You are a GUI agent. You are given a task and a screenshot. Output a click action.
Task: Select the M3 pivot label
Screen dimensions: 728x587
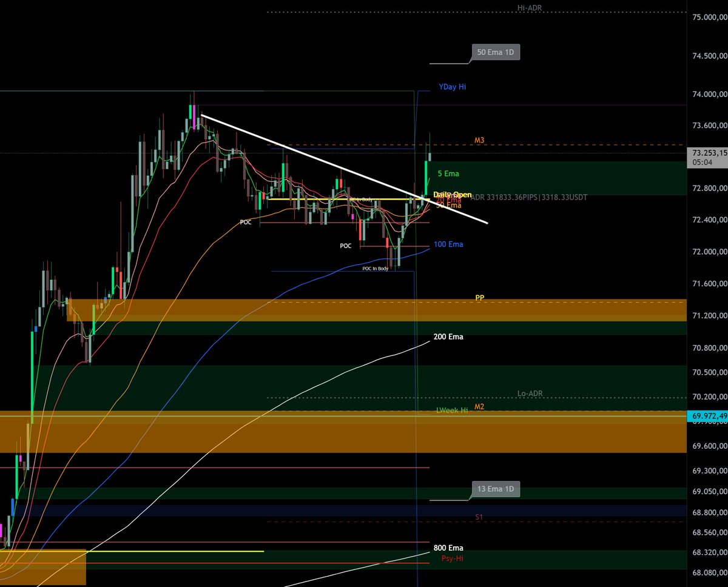click(479, 140)
